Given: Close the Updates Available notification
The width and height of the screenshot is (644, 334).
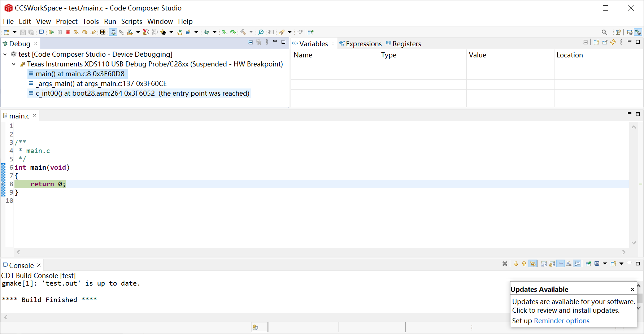Looking at the screenshot, I should coord(632,289).
